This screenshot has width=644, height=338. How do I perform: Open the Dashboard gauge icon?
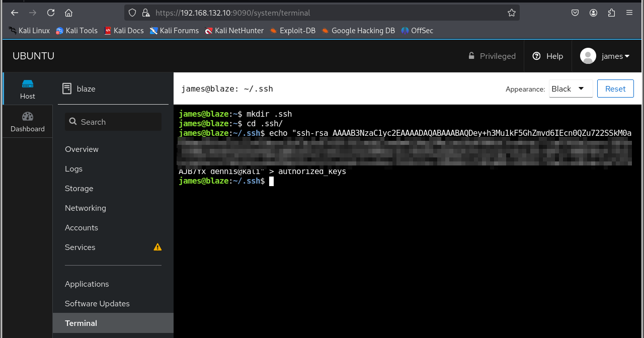(x=28, y=117)
